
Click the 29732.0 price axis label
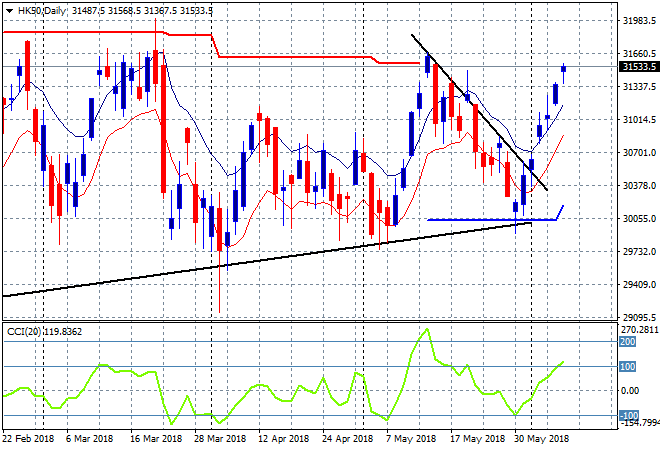pyautogui.click(x=639, y=251)
